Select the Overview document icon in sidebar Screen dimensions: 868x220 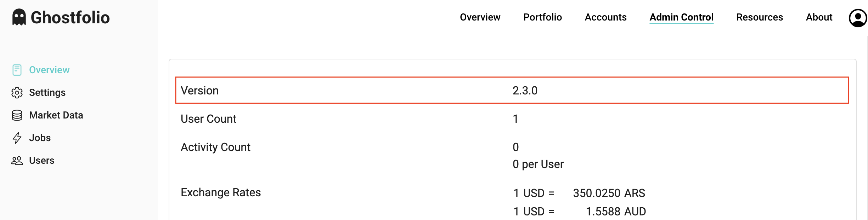click(x=17, y=70)
